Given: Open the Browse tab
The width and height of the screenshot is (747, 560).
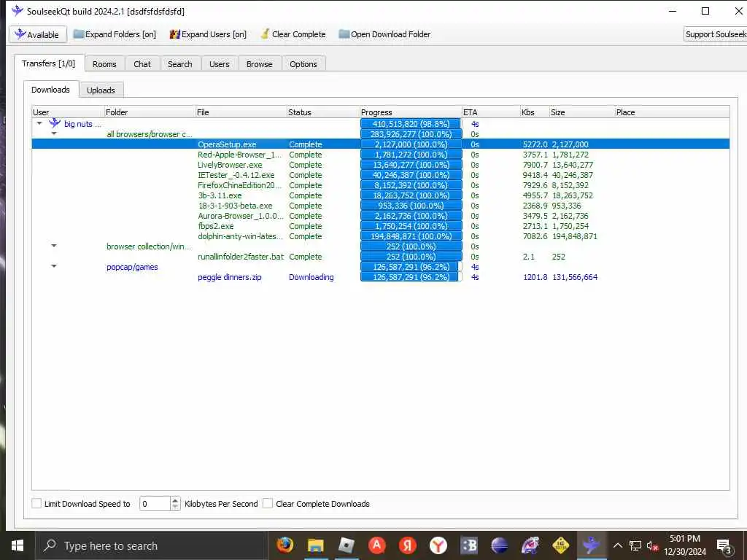Looking at the screenshot, I should (259, 64).
